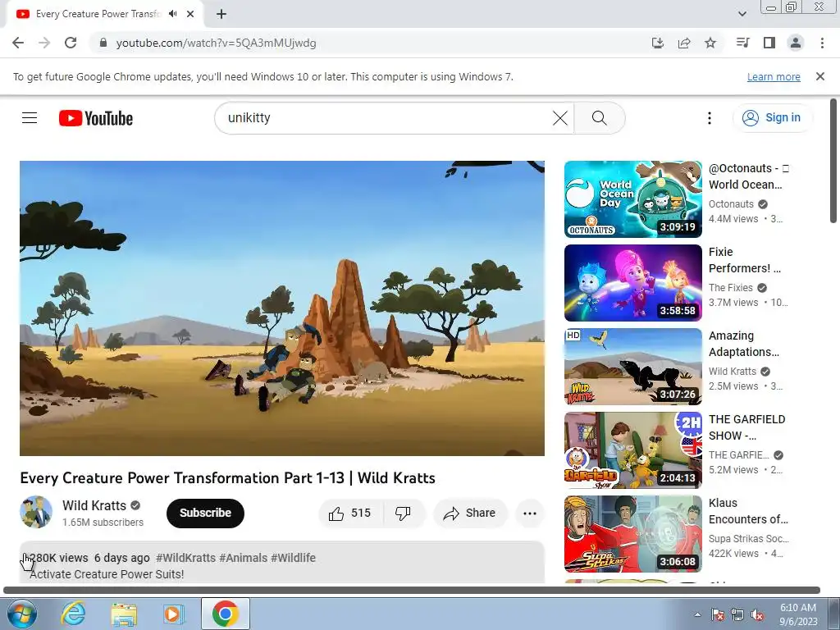This screenshot has height=630, width=840.
Task: Open Chrome three-dot menu
Action: [822, 43]
